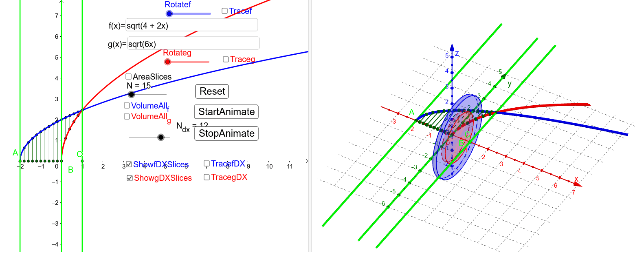Click the g(x) input field

(193, 44)
